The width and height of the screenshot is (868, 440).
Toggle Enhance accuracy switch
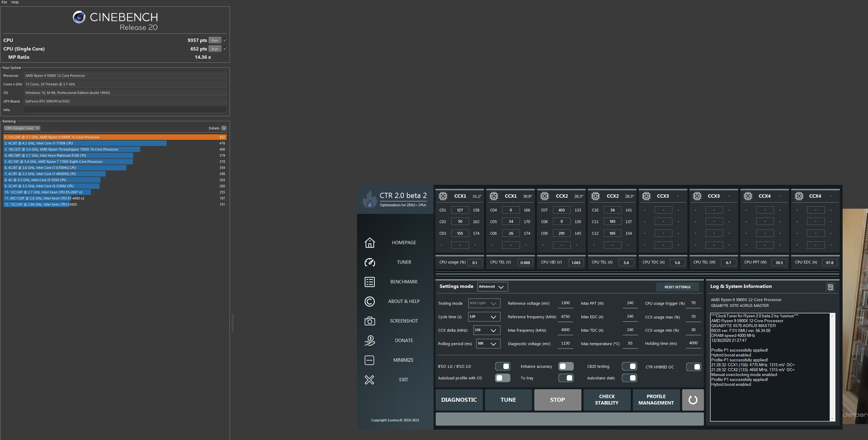(566, 366)
